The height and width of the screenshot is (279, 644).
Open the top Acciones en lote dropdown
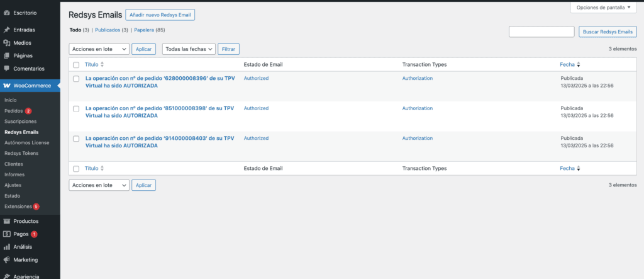(98, 48)
